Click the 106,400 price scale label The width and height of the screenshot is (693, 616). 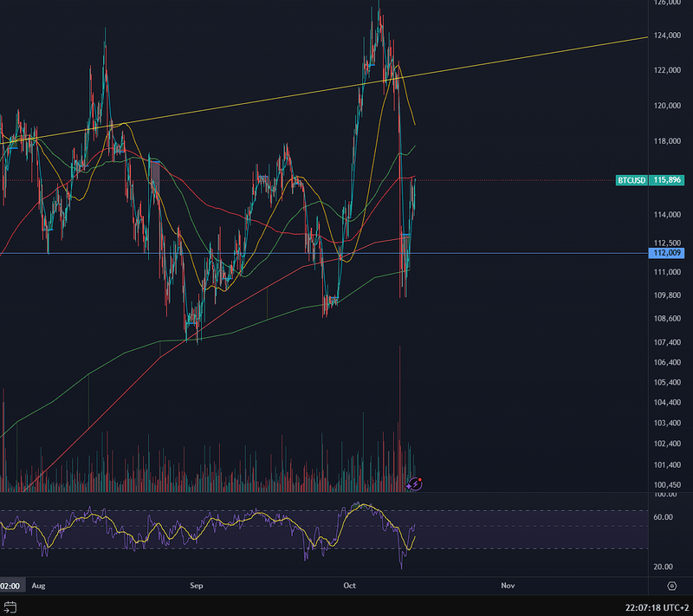tap(667, 362)
